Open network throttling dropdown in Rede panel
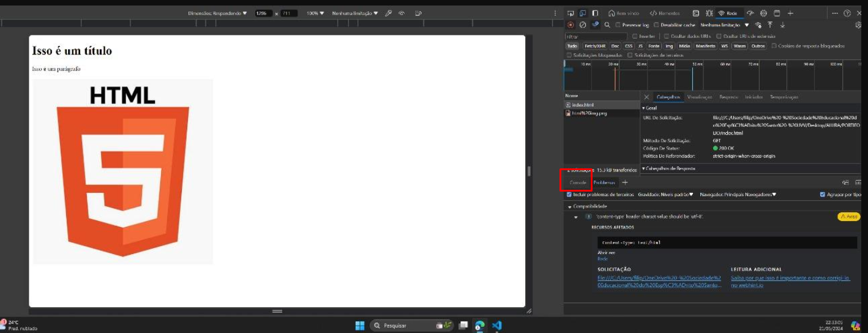 point(725,25)
